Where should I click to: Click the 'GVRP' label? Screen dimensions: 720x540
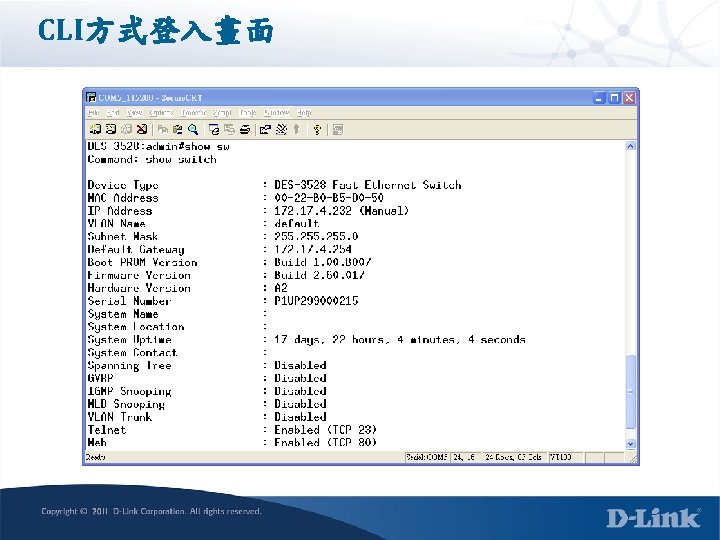coord(100,378)
